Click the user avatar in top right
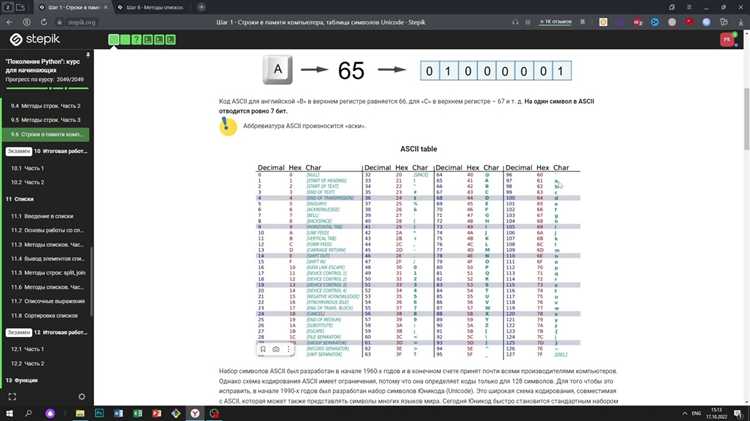This screenshot has width=750, height=421. coord(727,40)
